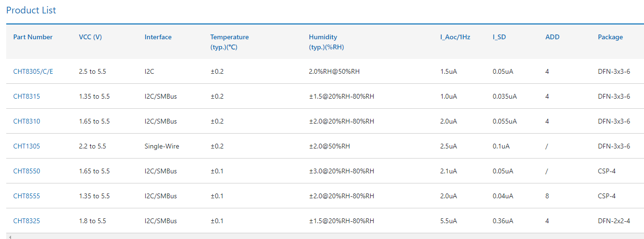
Task: Click the I_Aoc/1Hz column header
Action: click(455, 37)
